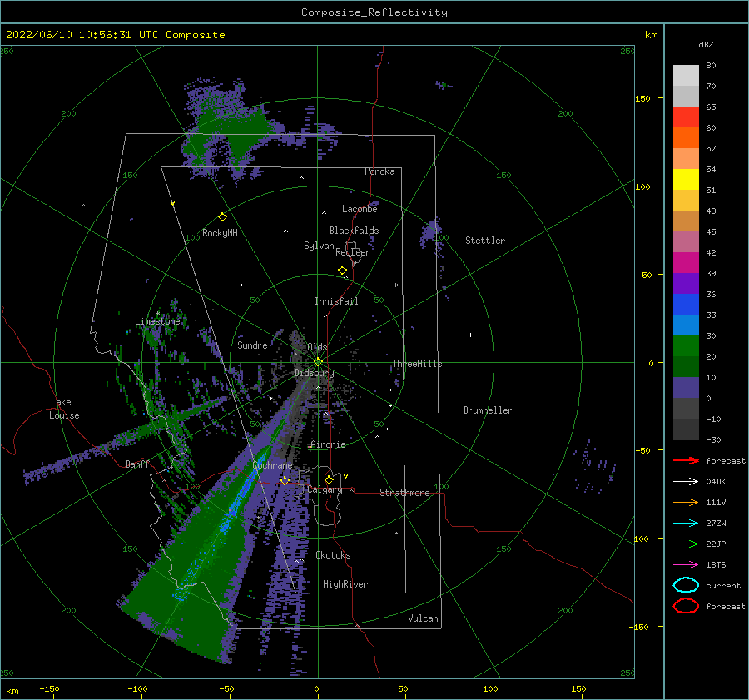The height and width of the screenshot is (700, 749).
Task: Select the Limestone label
Action: (x=157, y=321)
